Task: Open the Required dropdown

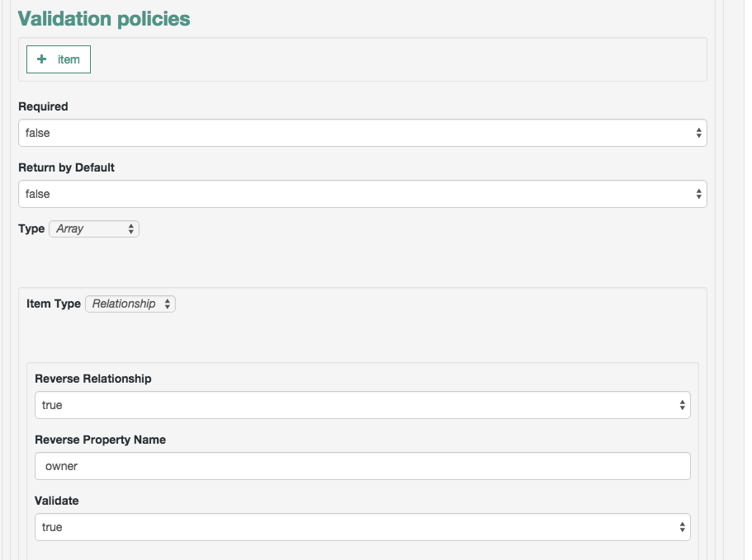Action: pyautogui.click(x=362, y=133)
